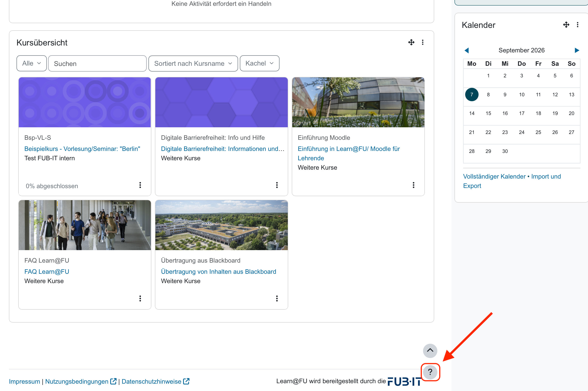
Task: Open the Impressum footer link
Action: click(25, 381)
